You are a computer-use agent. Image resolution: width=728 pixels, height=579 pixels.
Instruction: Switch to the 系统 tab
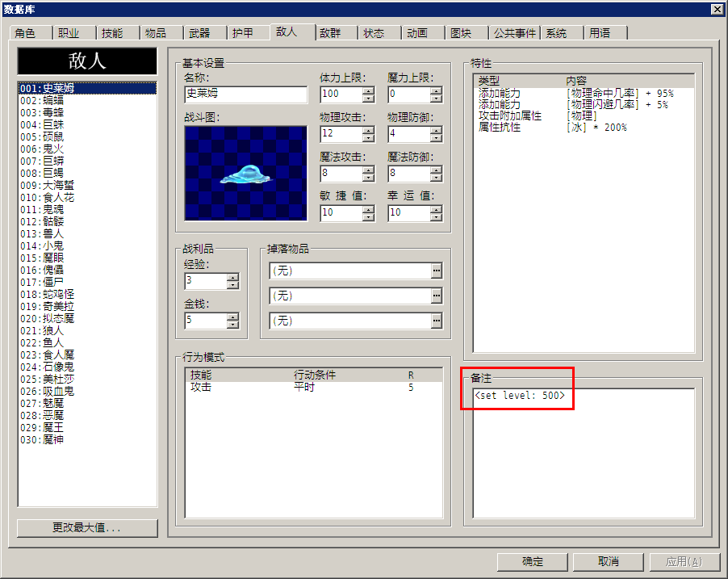562,33
